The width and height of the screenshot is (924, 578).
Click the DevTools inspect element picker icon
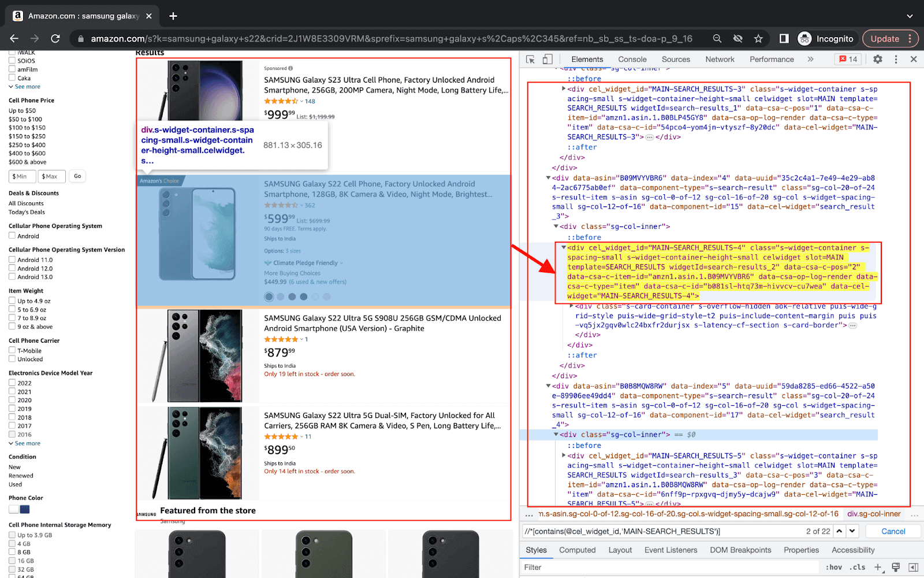(x=530, y=59)
